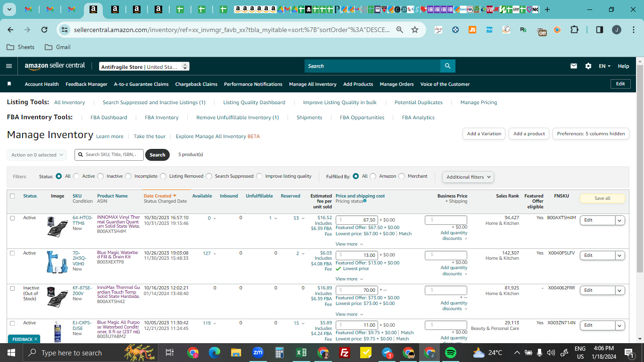This screenshot has height=362, width=644.
Task: Check the Blue Magic Waterbed Fill & Drain Kit checkbox
Action: 12,253
